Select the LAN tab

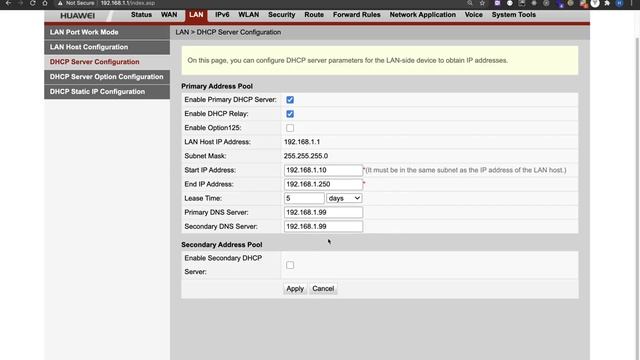[196, 15]
